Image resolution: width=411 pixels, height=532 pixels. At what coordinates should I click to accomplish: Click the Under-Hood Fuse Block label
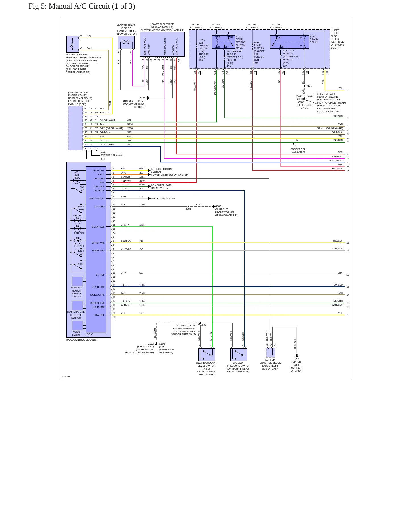tap(335, 35)
